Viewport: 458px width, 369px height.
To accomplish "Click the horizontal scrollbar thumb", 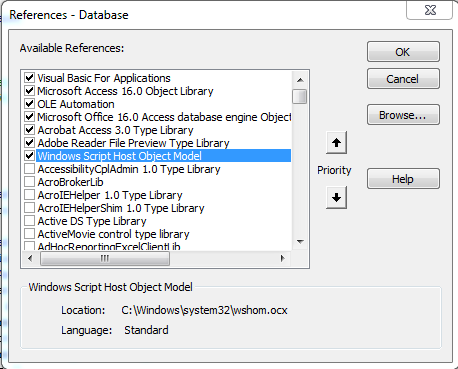I will point(105,258).
